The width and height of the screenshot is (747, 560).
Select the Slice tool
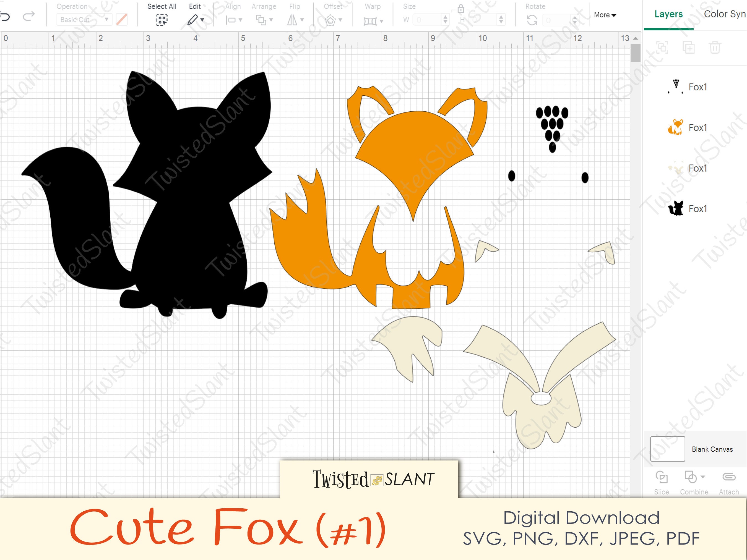pos(661,478)
